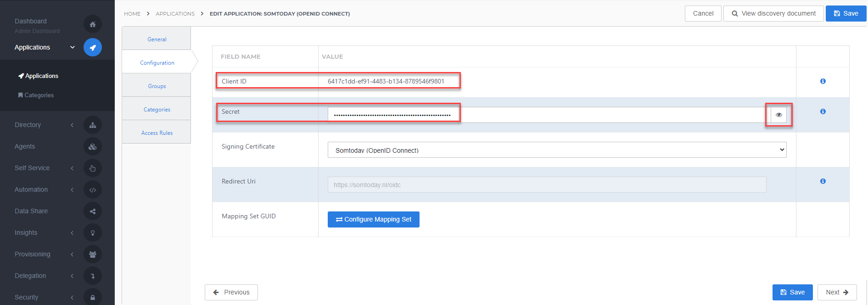This screenshot has width=868, height=305.
Task: Proceed with the Next button
Action: [x=837, y=292]
